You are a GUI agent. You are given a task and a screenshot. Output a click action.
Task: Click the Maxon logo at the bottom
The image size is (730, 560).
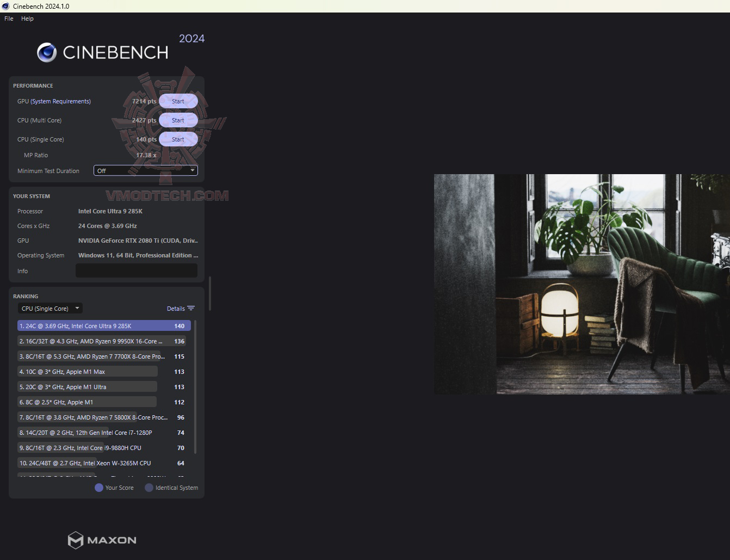[102, 540]
